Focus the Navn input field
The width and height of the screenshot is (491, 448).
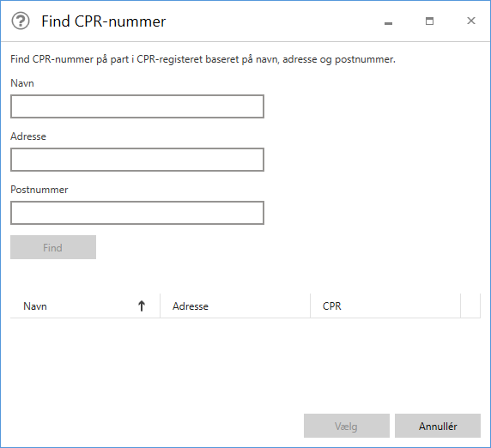(137, 106)
